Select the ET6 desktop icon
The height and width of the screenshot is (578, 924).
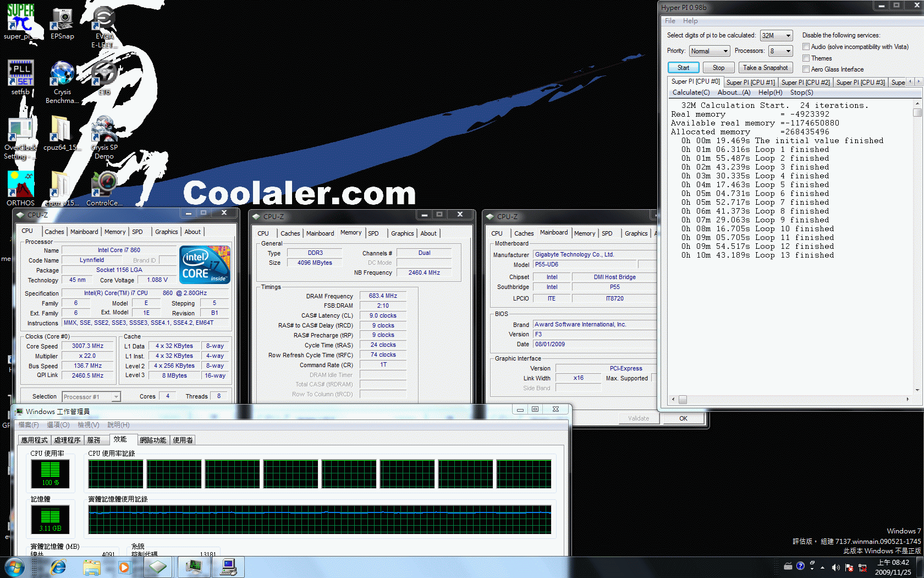pos(104,77)
